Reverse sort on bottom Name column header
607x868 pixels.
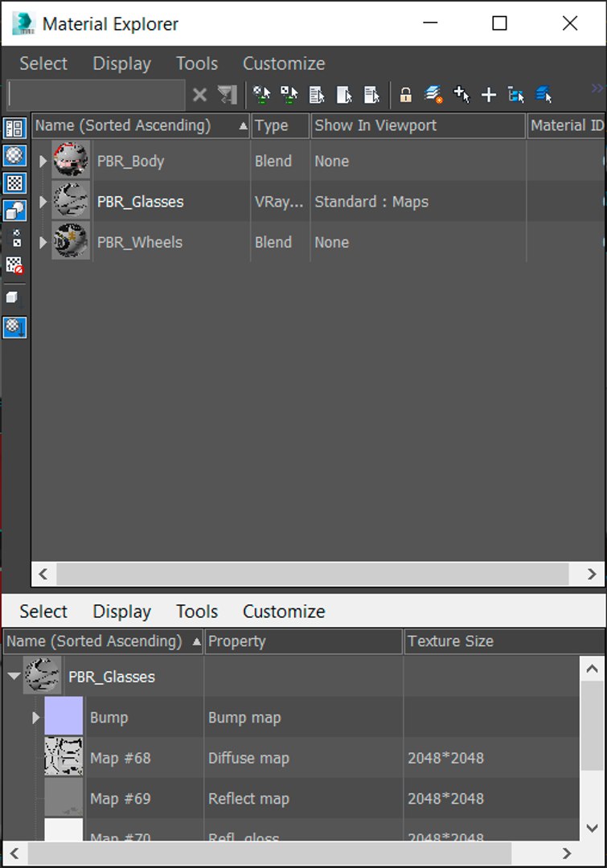coord(103,641)
